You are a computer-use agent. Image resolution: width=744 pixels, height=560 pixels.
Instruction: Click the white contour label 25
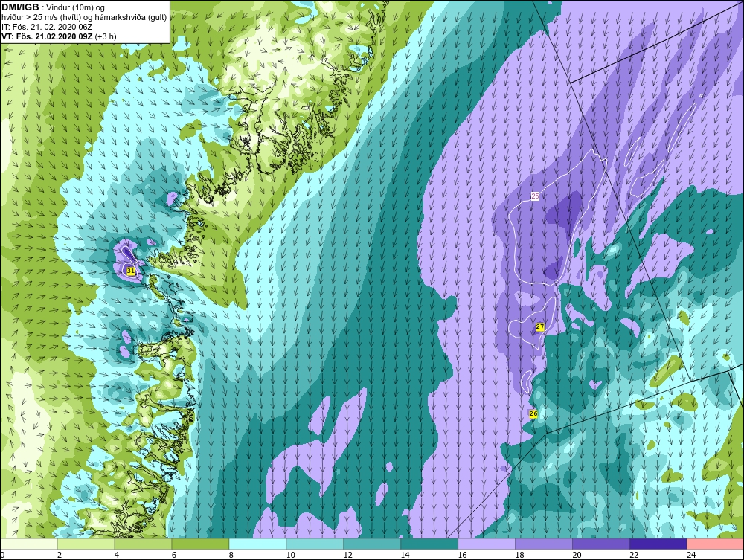(x=535, y=196)
